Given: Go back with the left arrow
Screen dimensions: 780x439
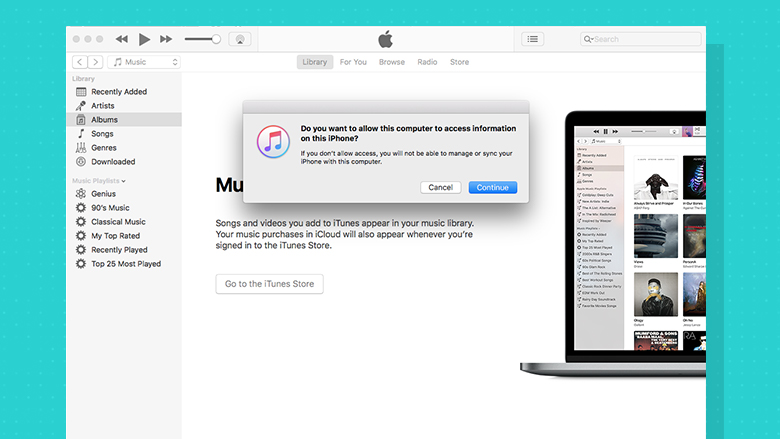Looking at the screenshot, I should pyautogui.click(x=80, y=62).
